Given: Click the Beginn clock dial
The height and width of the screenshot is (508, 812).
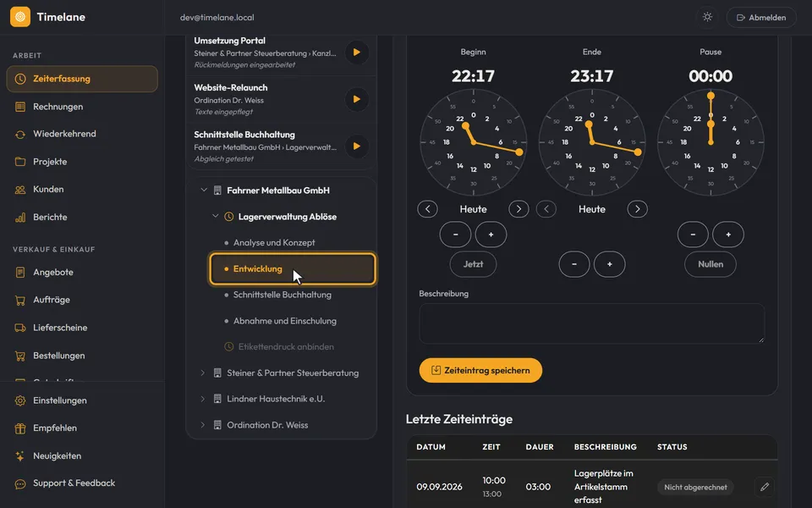Looking at the screenshot, I should click(x=474, y=142).
